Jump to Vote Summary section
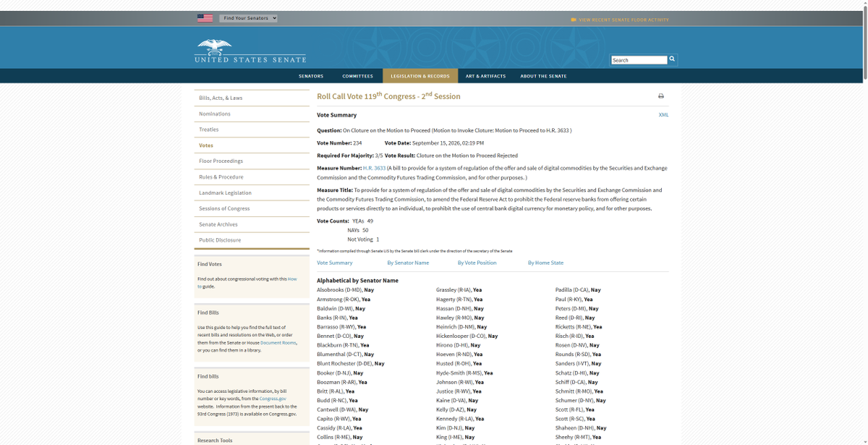The image size is (868, 445). click(335, 263)
